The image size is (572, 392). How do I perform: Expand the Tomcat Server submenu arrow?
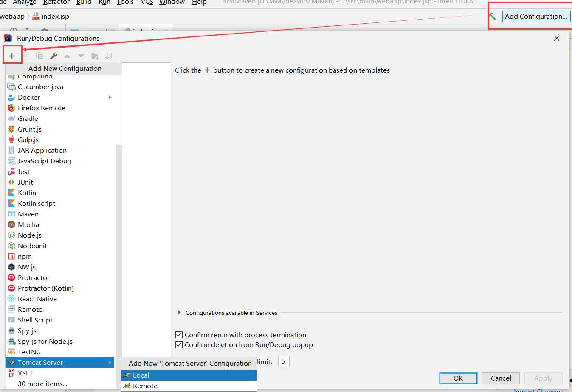point(110,362)
